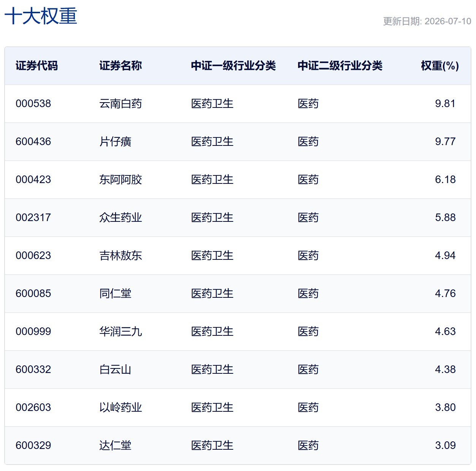Click 医药卫生 in the 以岭药业 row
Viewport: 476px width, 471px height.
coord(212,408)
